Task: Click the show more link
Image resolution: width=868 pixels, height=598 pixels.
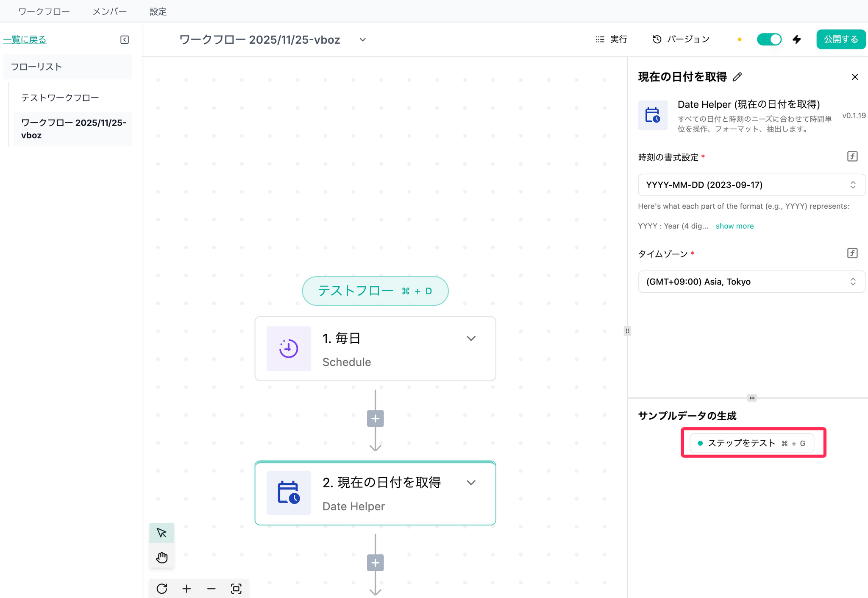Action: point(734,226)
